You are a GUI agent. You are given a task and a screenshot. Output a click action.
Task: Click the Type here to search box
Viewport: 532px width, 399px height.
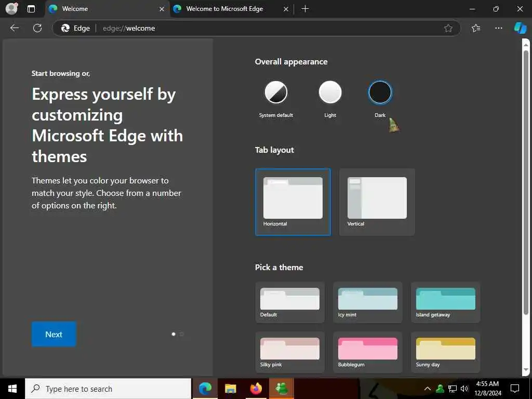click(x=108, y=389)
